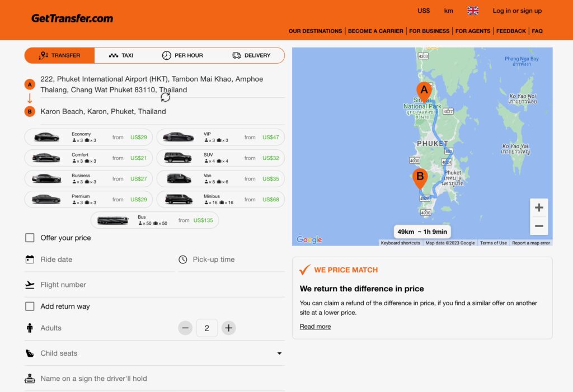This screenshot has width=573, height=392.
Task: Click the Pick-up time clock icon
Action: [x=184, y=259]
